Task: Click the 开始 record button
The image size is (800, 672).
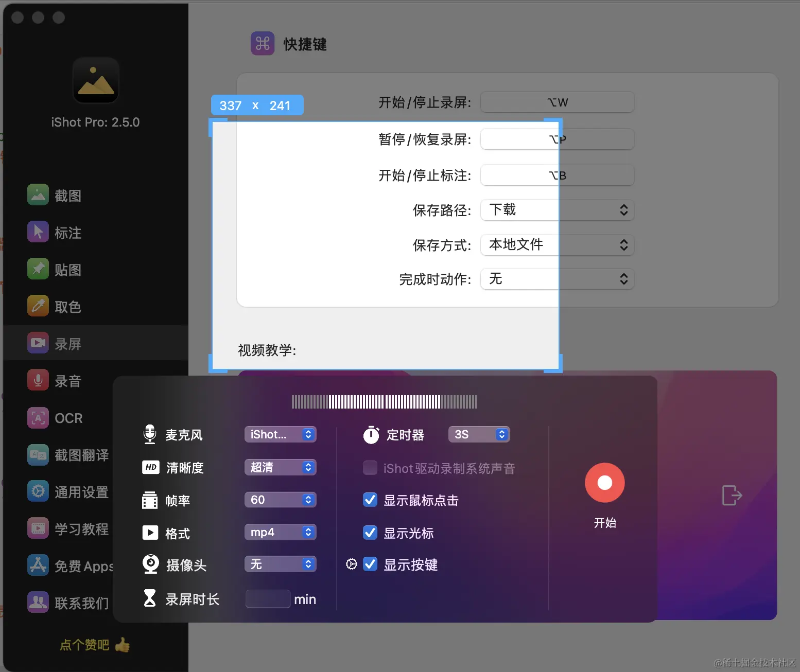Action: point(604,483)
